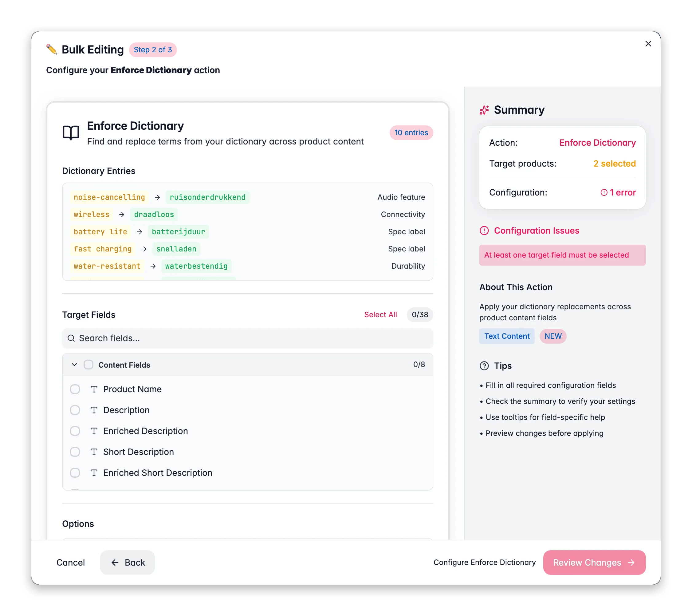The image size is (692, 616).
Task: Click the Durability category label
Action: [x=408, y=266]
